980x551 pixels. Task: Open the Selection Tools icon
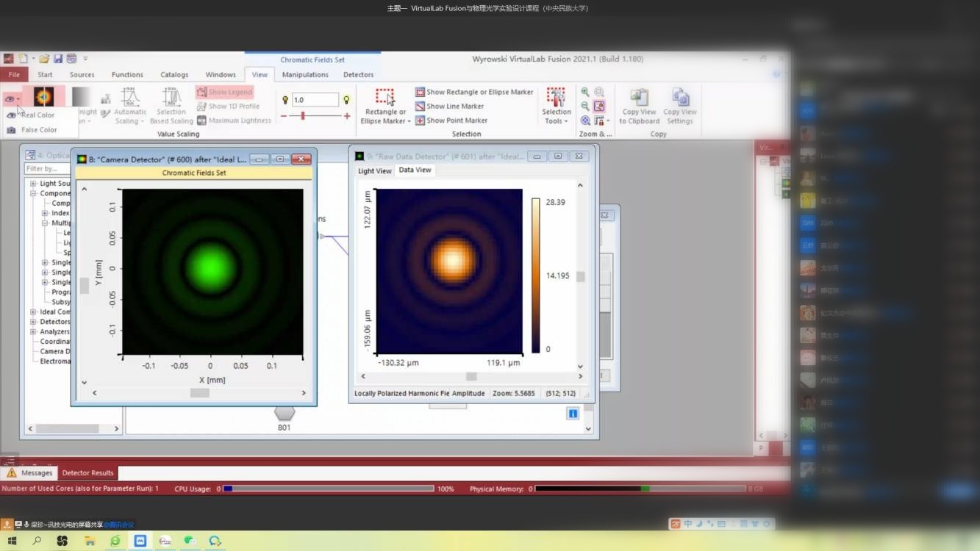(x=556, y=98)
